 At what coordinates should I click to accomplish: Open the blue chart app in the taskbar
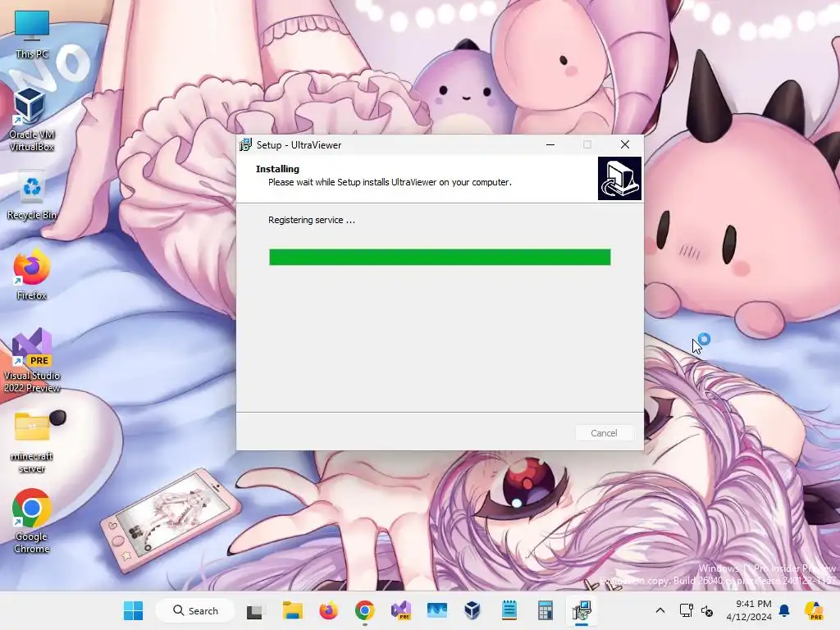[x=436, y=610]
